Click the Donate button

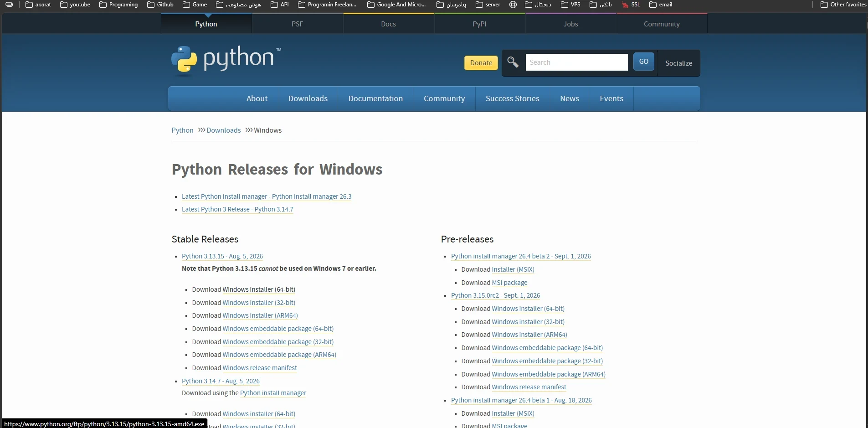(481, 63)
